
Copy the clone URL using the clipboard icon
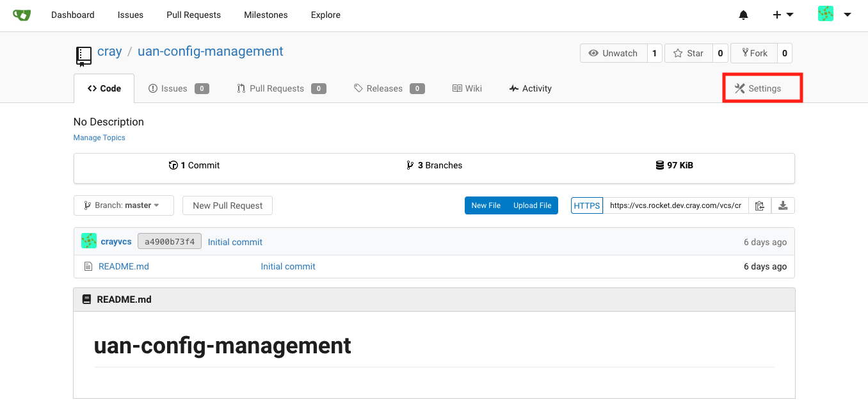pos(759,205)
